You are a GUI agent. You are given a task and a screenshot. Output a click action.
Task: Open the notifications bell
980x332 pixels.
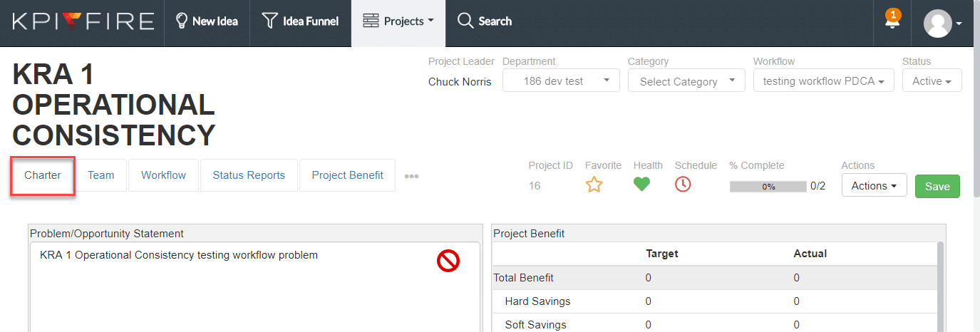click(892, 22)
